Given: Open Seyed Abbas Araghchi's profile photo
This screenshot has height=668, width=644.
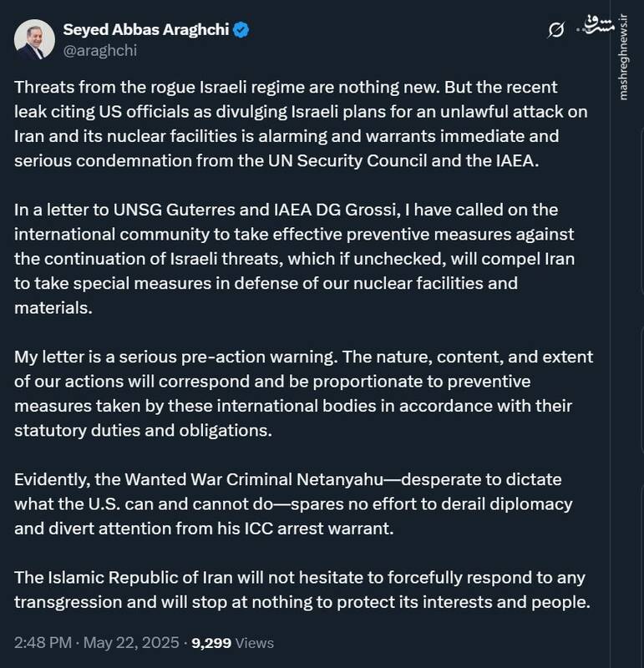Looking at the screenshot, I should 35,39.
